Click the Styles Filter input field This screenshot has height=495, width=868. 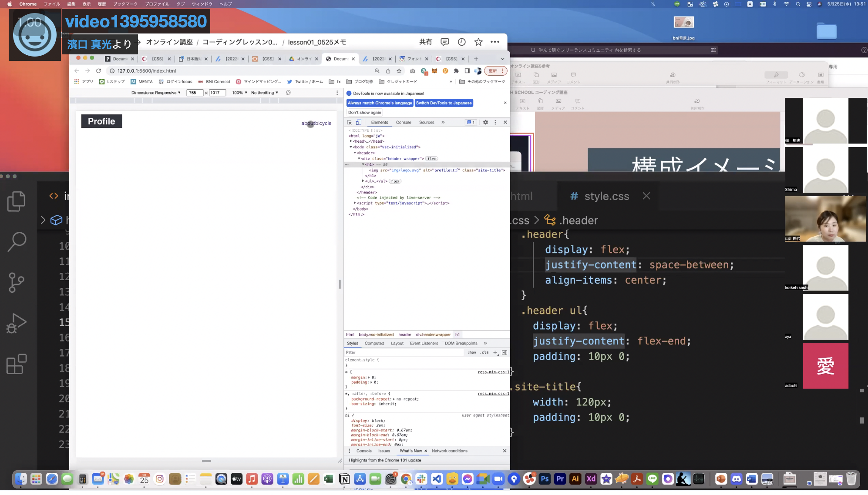tap(405, 352)
